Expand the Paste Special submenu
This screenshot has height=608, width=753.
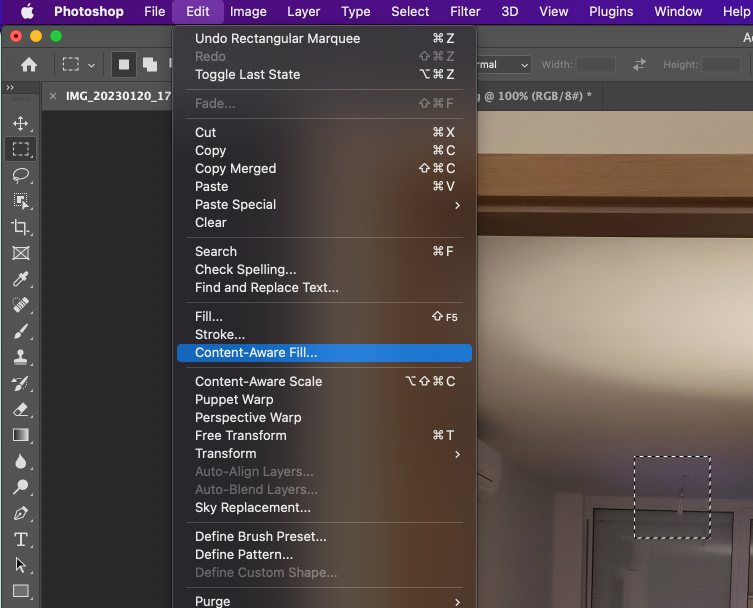[x=324, y=205]
